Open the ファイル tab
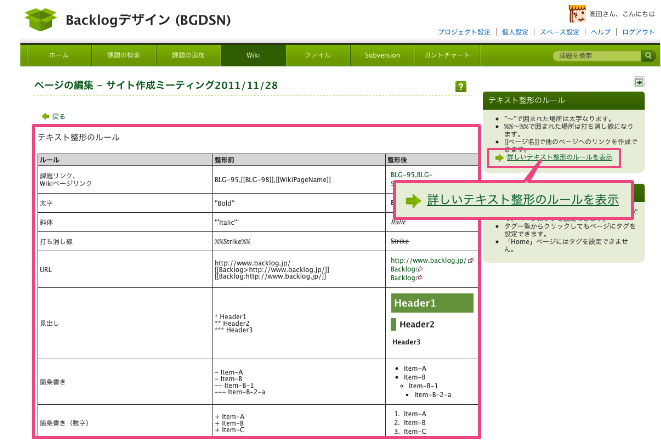The height and width of the screenshot is (440, 661). (318, 55)
